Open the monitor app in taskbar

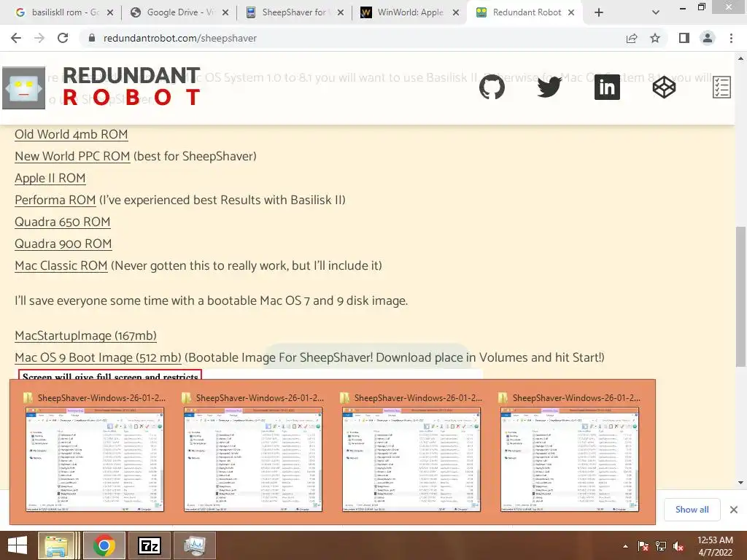pyautogui.click(x=194, y=545)
